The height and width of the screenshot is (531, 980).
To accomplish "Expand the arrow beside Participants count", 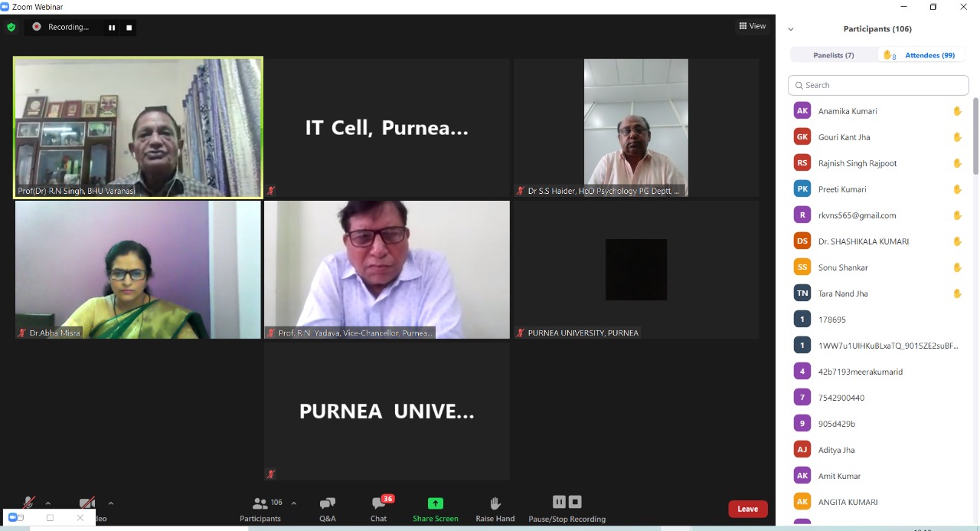I will pyautogui.click(x=294, y=503).
